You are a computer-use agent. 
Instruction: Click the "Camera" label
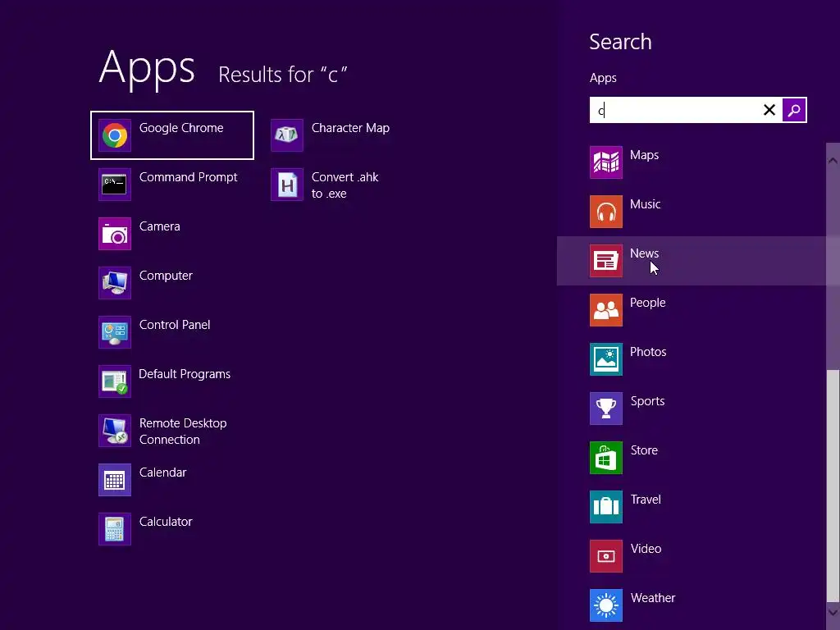pyautogui.click(x=160, y=226)
